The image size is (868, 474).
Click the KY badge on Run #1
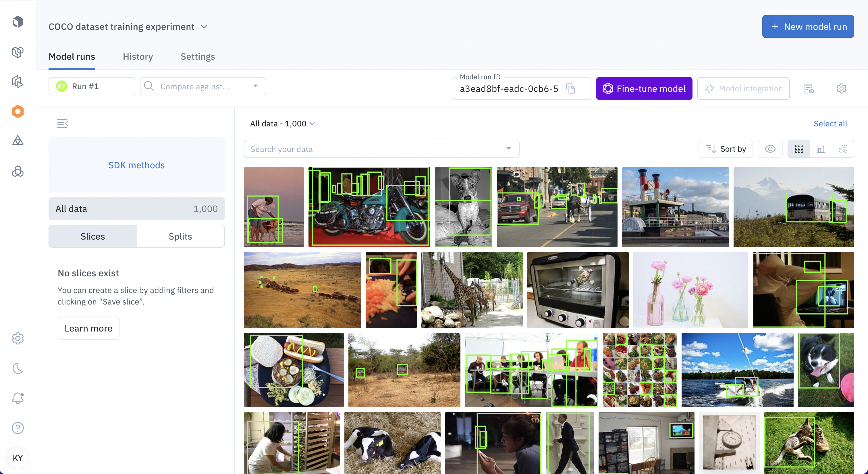click(x=62, y=86)
